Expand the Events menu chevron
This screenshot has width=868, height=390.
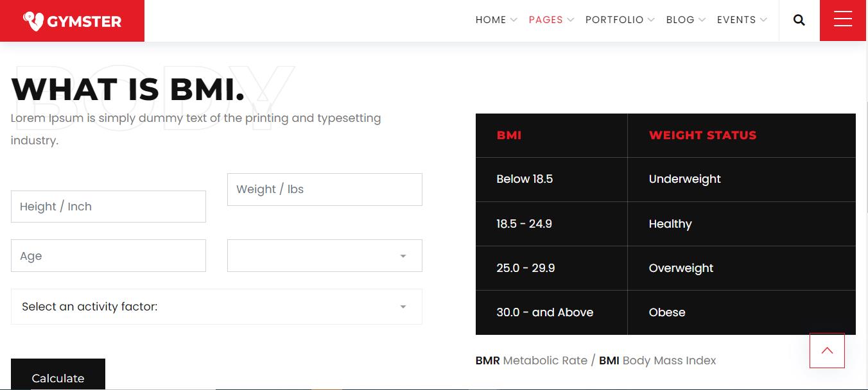763,20
